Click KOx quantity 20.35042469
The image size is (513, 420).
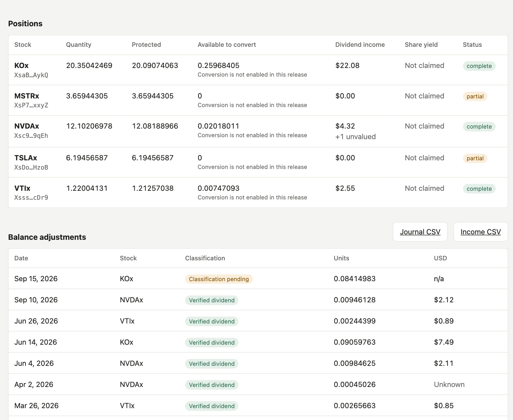coord(89,65)
